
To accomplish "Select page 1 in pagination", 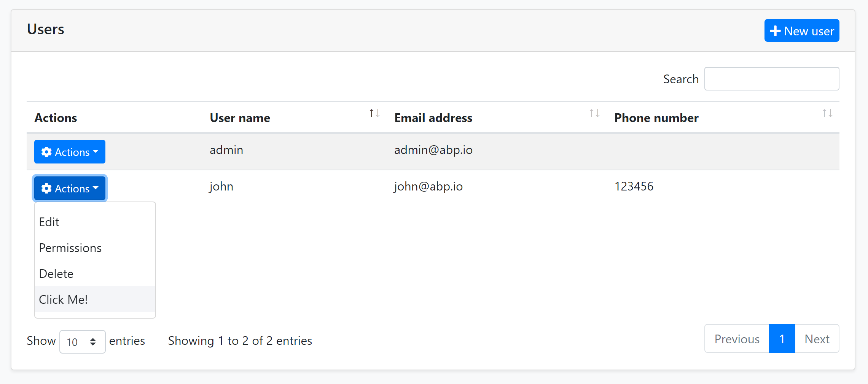I will (782, 338).
